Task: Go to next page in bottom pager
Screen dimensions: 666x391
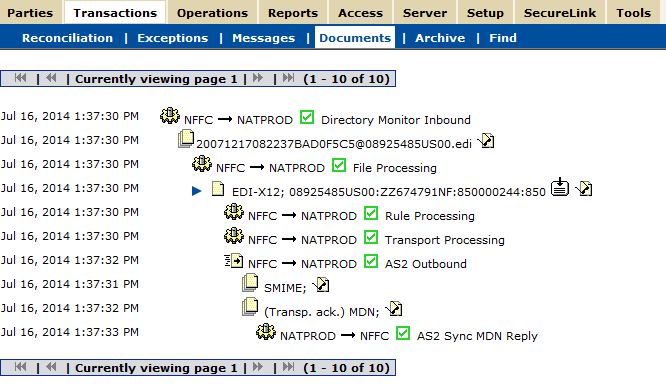Action: click(x=257, y=367)
